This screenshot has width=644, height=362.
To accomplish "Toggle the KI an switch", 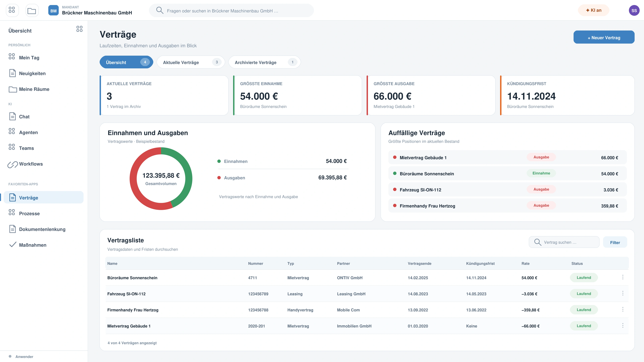I will pyautogui.click(x=594, y=10).
